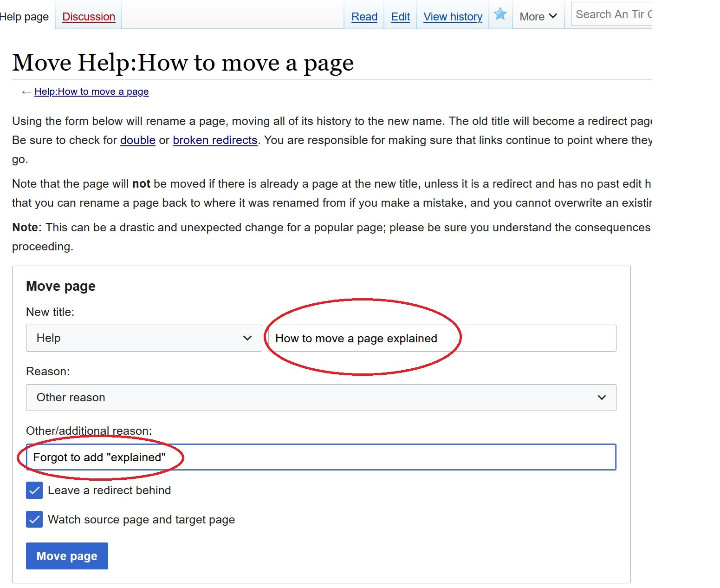The width and height of the screenshot is (720, 588).
Task: Open the Read tab
Action: (364, 17)
